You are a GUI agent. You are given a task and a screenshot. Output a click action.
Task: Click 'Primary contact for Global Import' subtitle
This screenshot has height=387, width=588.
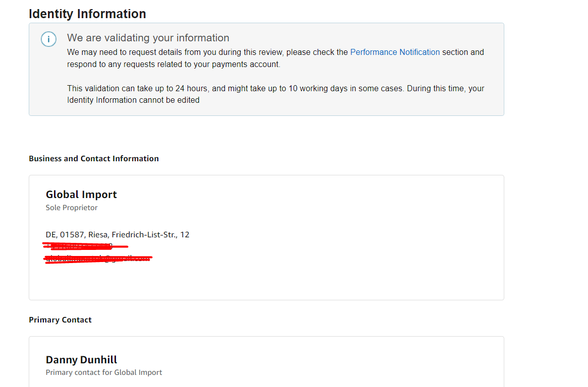104,372
